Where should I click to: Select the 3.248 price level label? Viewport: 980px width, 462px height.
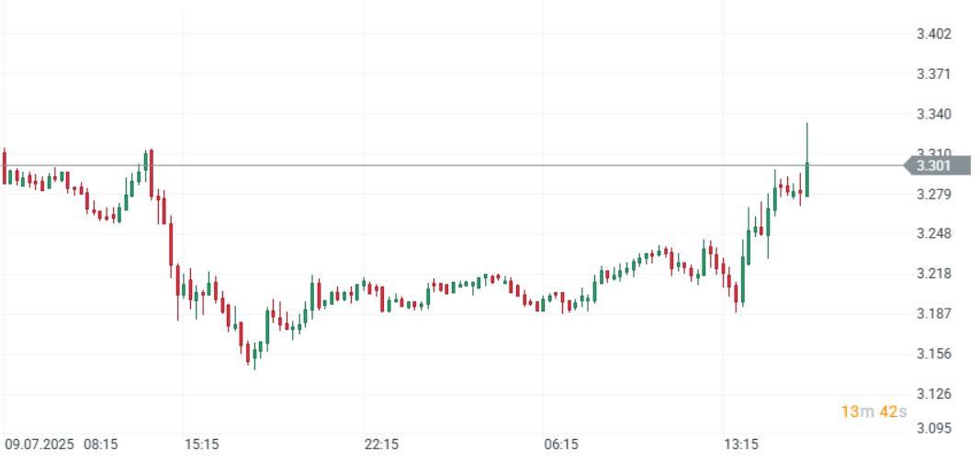(933, 234)
